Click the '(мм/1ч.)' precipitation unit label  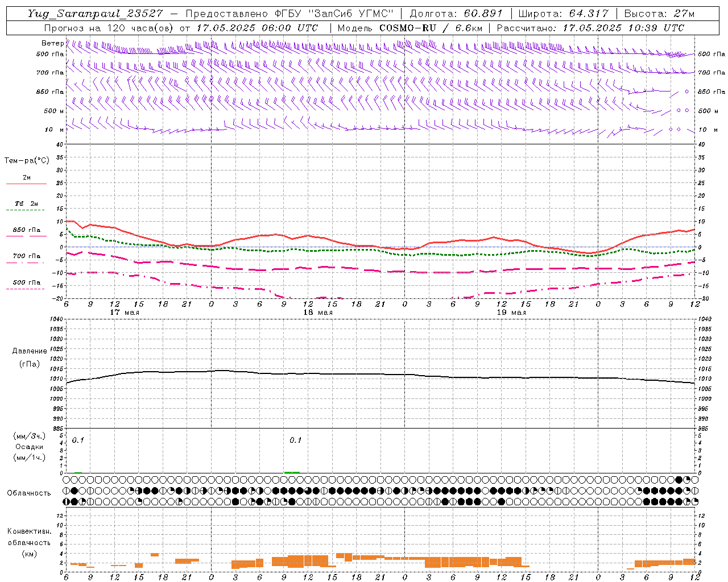click(30, 458)
